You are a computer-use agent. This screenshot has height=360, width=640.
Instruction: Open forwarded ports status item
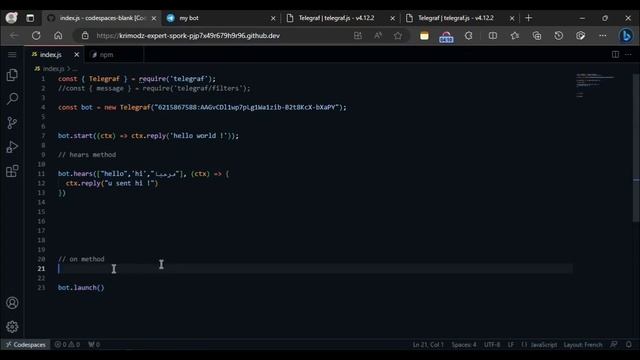click(94, 344)
